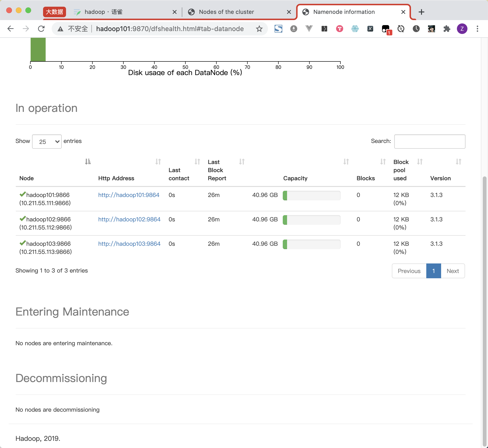Viewport: 488px width, 448px height.
Task: Open the Chrome three-dot menu
Action: click(x=477, y=29)
